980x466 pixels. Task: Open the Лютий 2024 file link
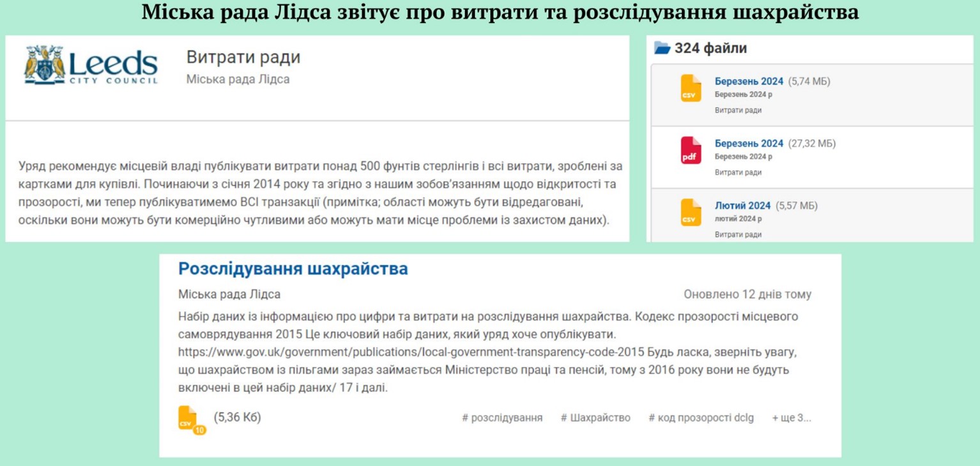click(742, 206)
